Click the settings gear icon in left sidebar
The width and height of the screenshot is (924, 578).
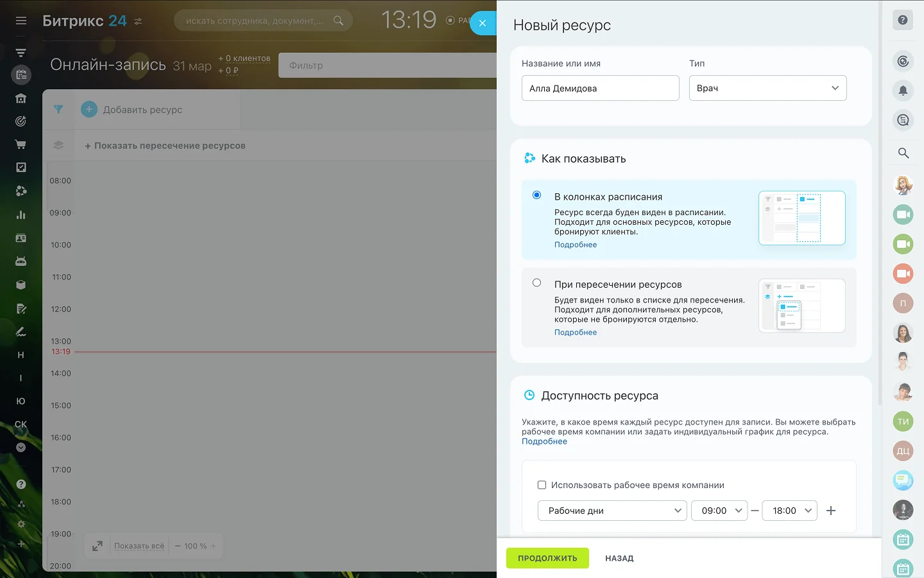(21, 524)
